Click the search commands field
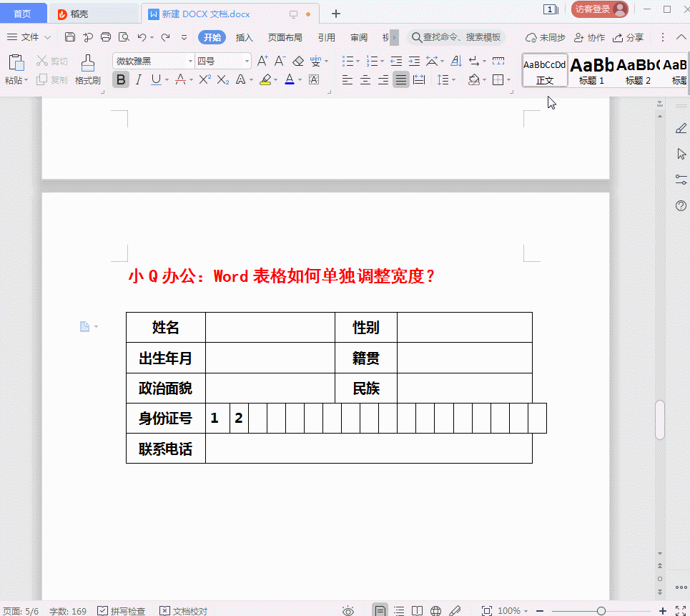The image size is (690, 616). pyautogui.click(x=456, y=37)
